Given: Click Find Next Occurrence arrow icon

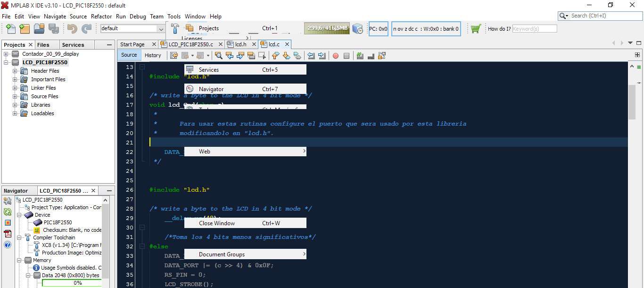Looking at the screenshot, I should pyautogui.click(x=240, y=55).
